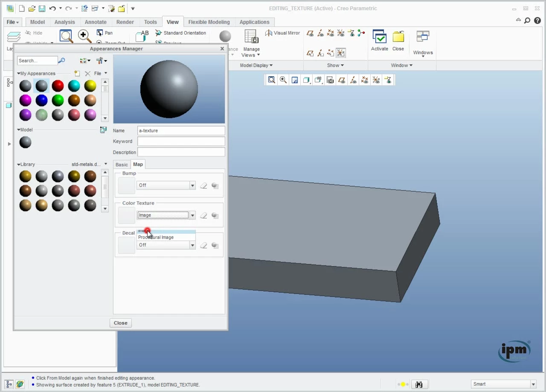Screen dimensions: 546x392
Task: Open display style options in graphics toolbar
Action: [306, 80]
